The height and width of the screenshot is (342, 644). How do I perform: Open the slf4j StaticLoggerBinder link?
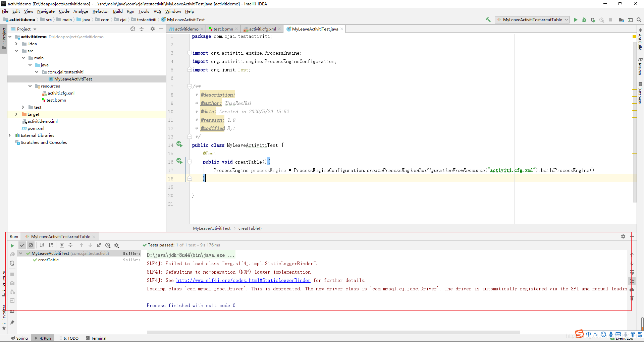(243, 280)
